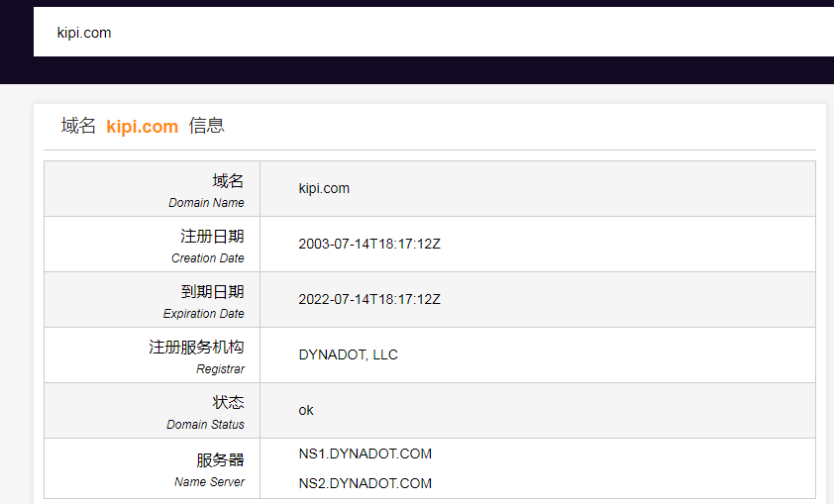
Task: Click the NS2.DYNADOT.COM name server
Action: (x=365, y=483)
